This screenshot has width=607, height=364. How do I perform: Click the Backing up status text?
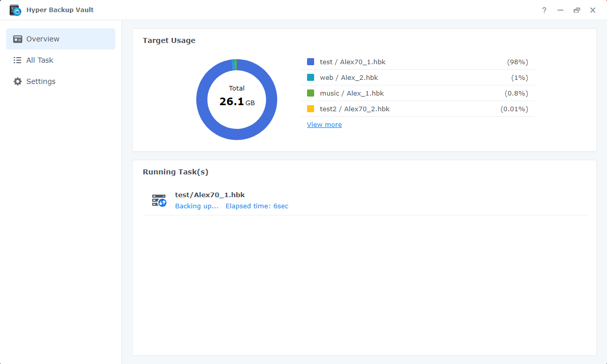pos(197,206)
